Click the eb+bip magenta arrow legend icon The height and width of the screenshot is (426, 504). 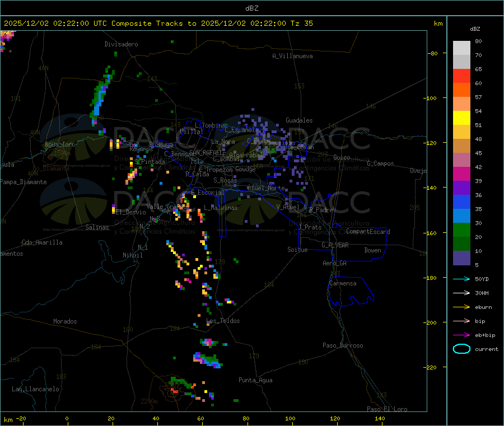tap(461, 335)
